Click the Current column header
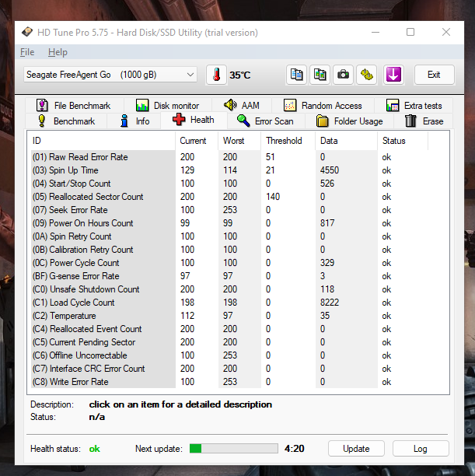The image size is (475, 476). click(x=197, y=141)
